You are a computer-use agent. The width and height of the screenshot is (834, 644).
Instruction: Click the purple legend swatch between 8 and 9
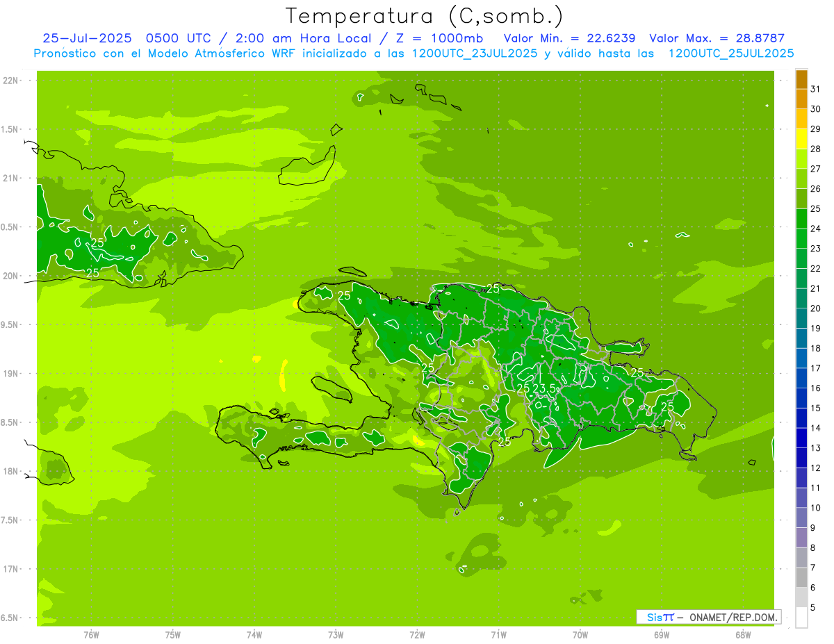[801, 538]
